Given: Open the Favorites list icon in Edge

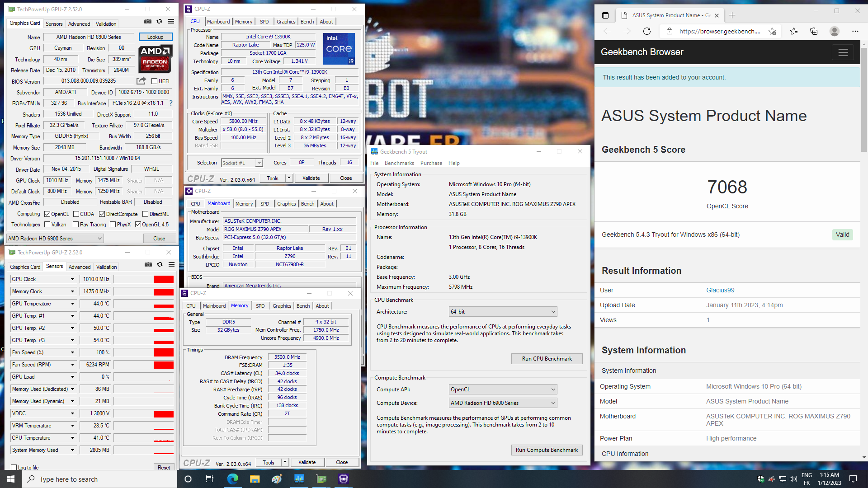Looking at the screenshot, I should pyautogui.click(x=794, y=31).
